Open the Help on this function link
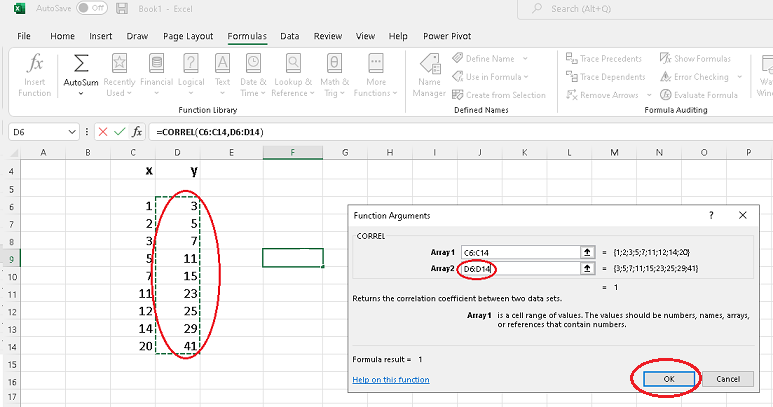Image resolution: width=773 pixels, height=407 pixels. [x=391, y=380]
